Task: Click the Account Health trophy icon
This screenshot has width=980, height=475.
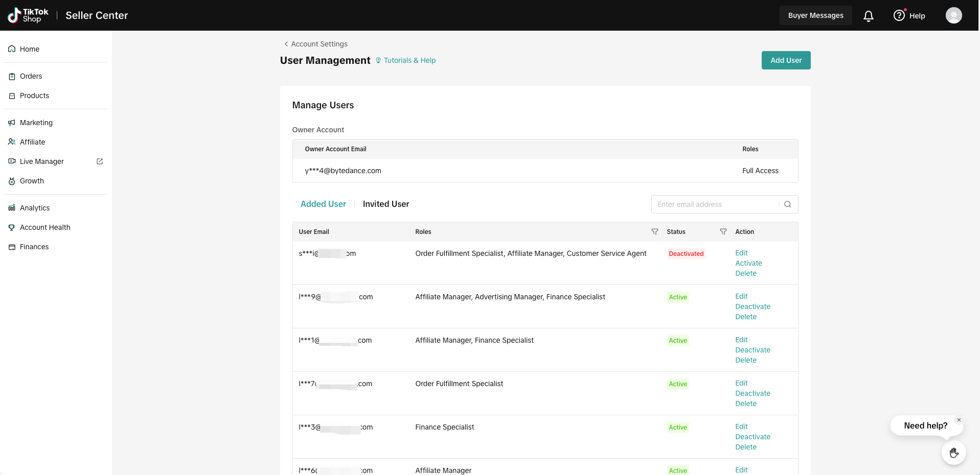Action: (12, 227)
